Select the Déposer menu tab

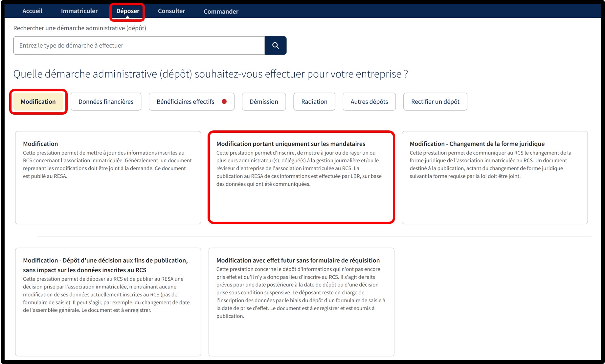[128, 11]
